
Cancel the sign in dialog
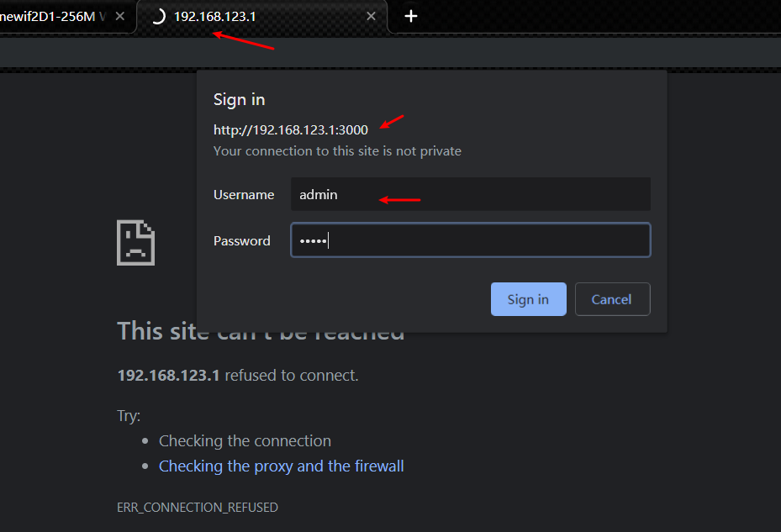(x=611, y=299)
